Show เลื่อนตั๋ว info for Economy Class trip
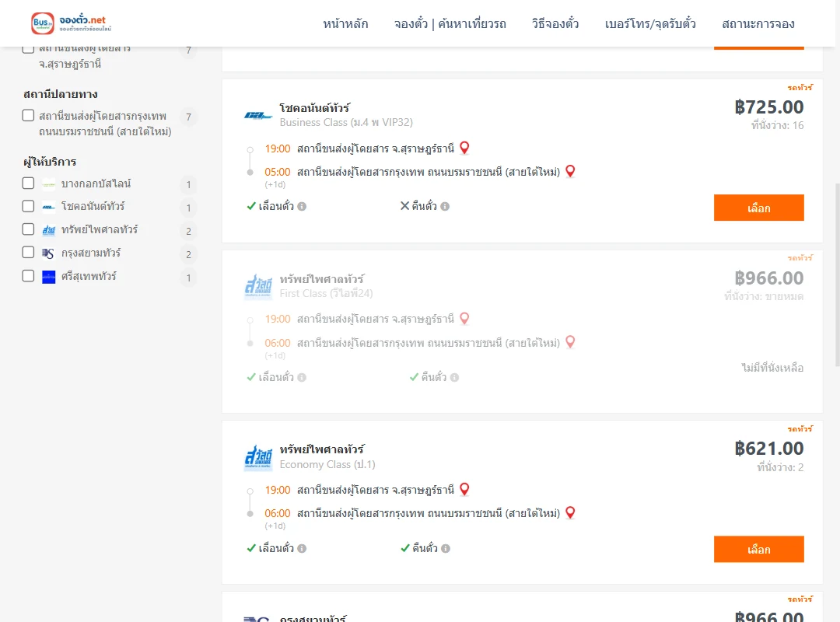 coord(302,548)
